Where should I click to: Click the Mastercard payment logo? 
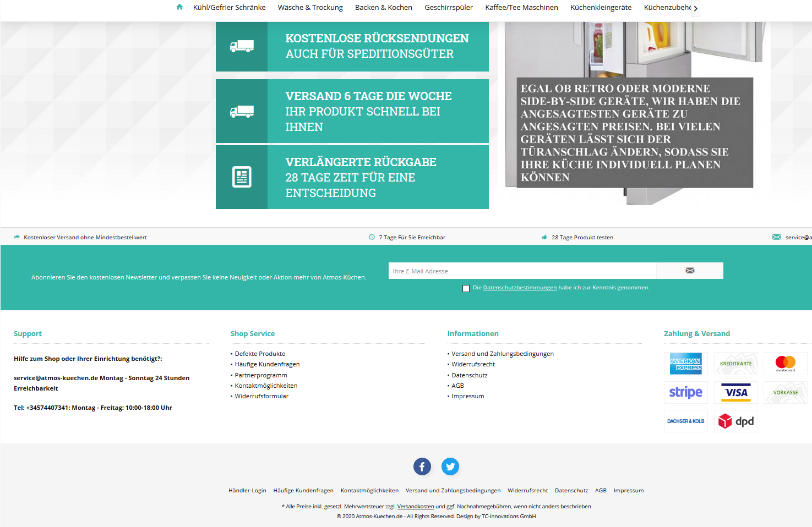click(x=785, y=364)
